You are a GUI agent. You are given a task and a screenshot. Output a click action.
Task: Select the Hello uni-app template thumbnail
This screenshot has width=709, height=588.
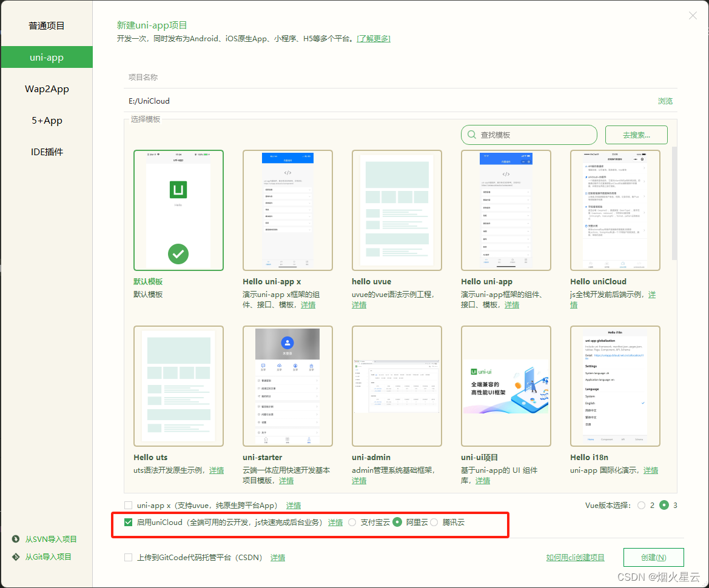506,210
